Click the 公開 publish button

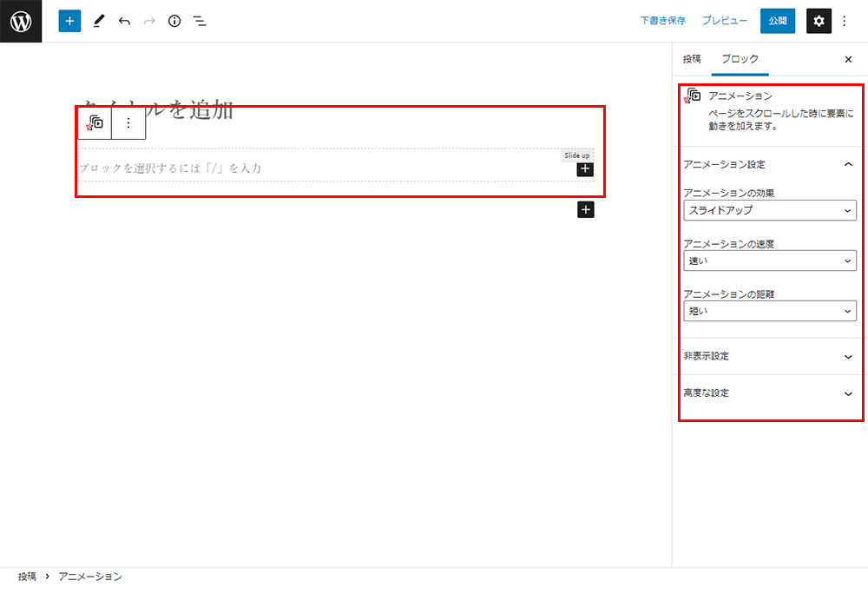tap(777, 21)
